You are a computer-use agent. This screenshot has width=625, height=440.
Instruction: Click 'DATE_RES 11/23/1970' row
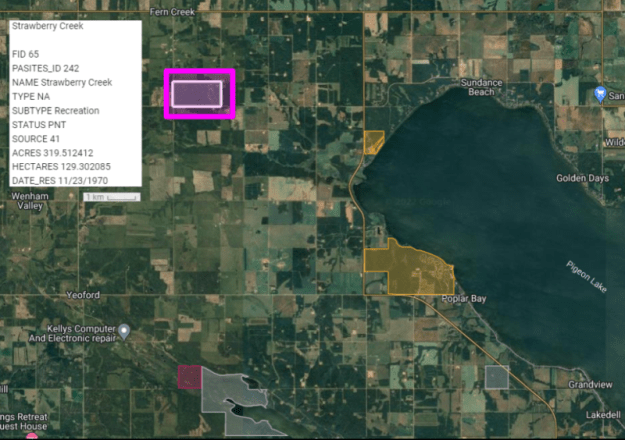point(60,181)
